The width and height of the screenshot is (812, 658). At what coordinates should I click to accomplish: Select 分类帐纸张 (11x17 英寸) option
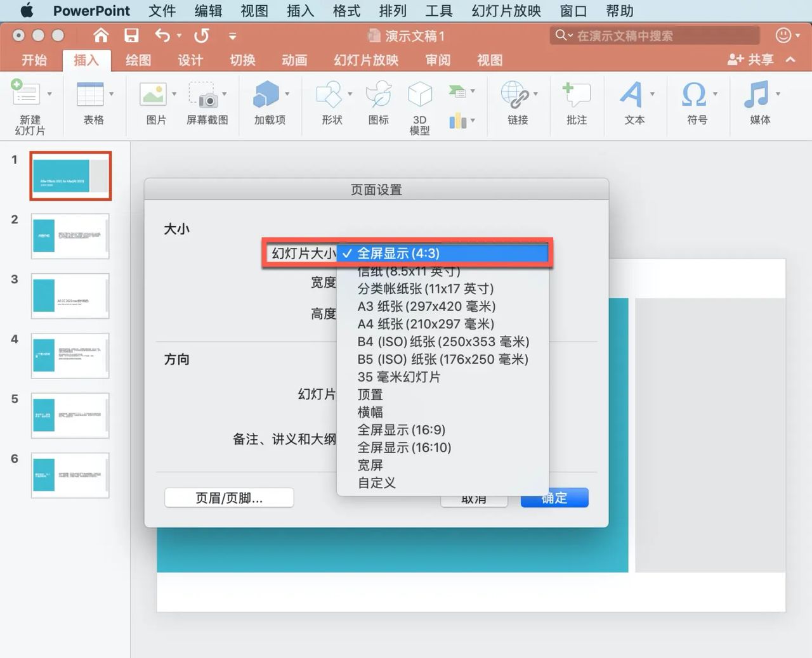pyautogui.click(x=443, y=289)
